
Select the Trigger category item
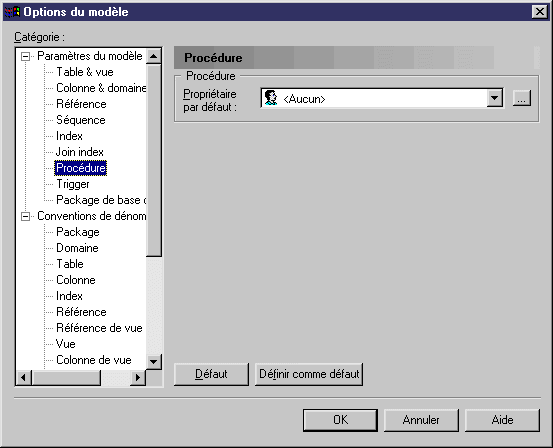(73, 184)
